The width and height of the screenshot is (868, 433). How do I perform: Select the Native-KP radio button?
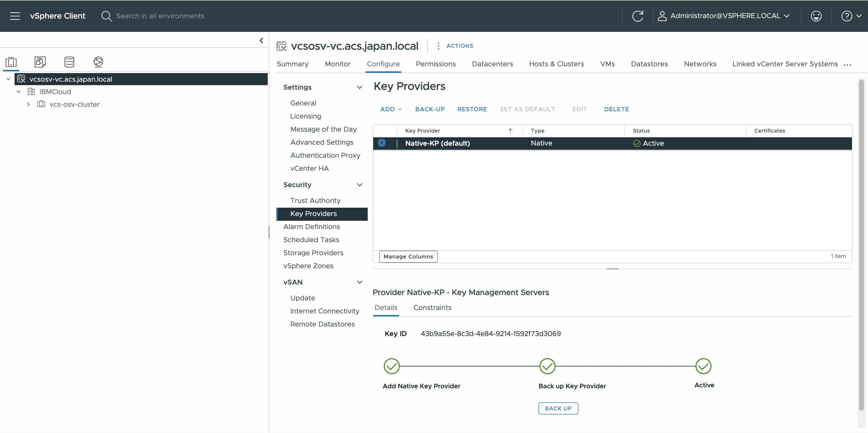pyautogui.click(x=382, y=143)
